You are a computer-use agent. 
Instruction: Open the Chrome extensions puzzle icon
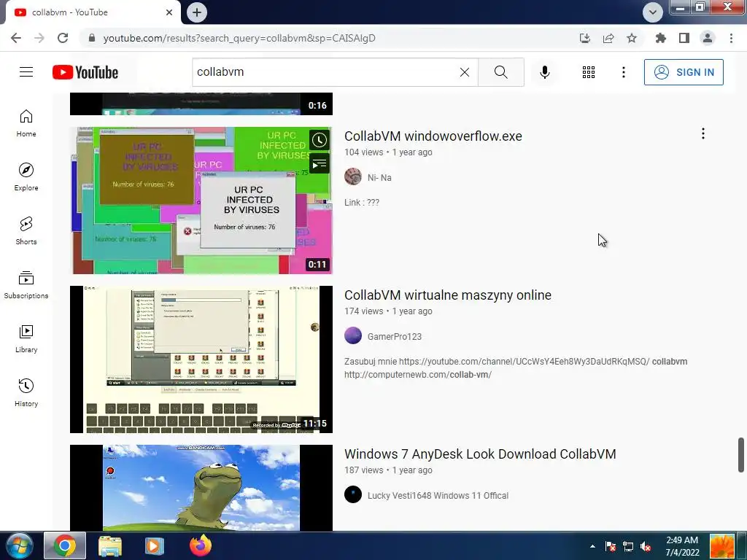point(660,38)
